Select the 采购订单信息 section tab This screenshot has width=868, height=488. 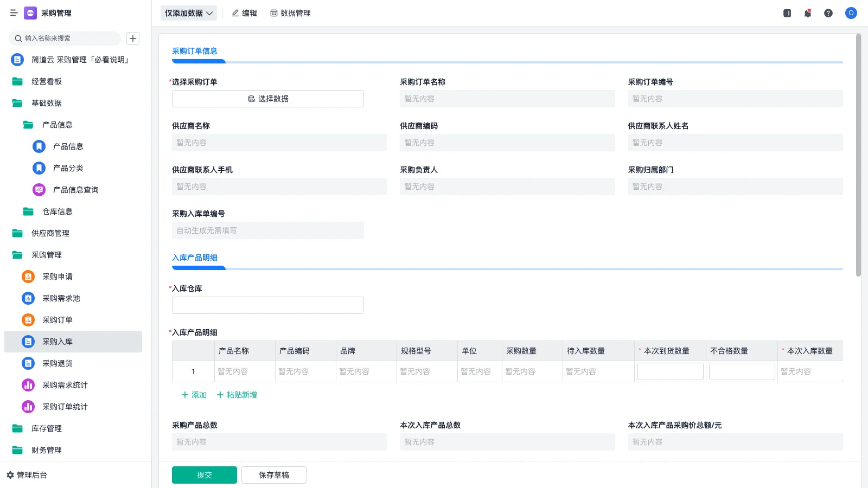pos(195,51)
